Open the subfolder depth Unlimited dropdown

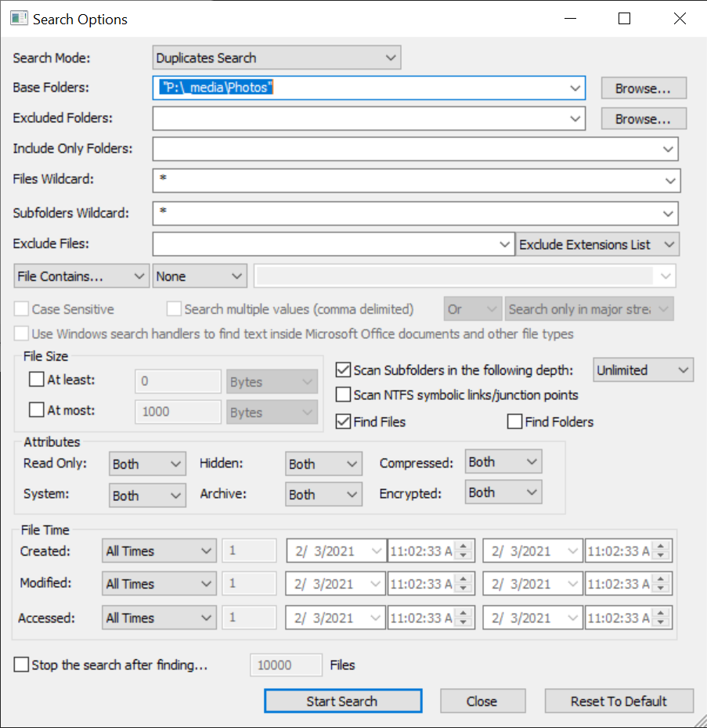pyautogui.click(x=643, y=370)
